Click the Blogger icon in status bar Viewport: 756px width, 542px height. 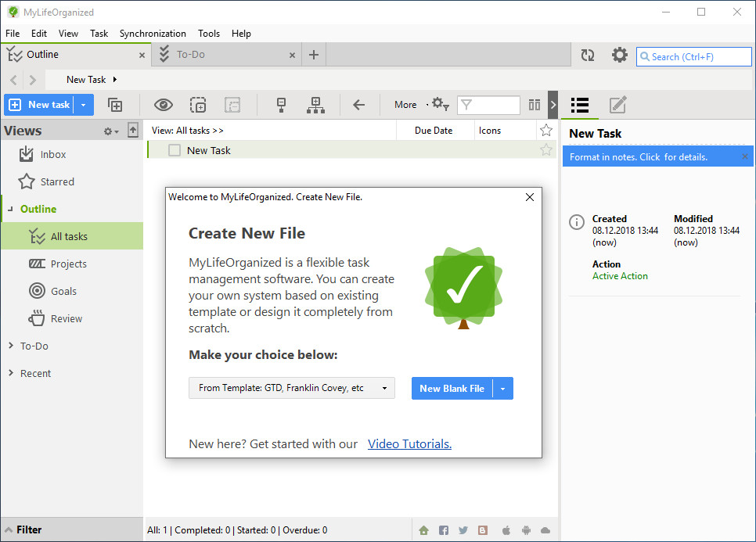point(483,530)
